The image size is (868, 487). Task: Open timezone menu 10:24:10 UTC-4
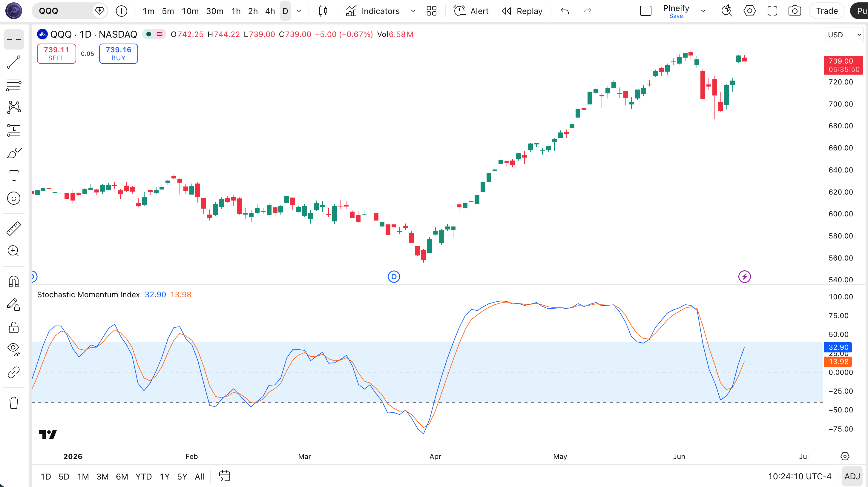tap(800, 477)
